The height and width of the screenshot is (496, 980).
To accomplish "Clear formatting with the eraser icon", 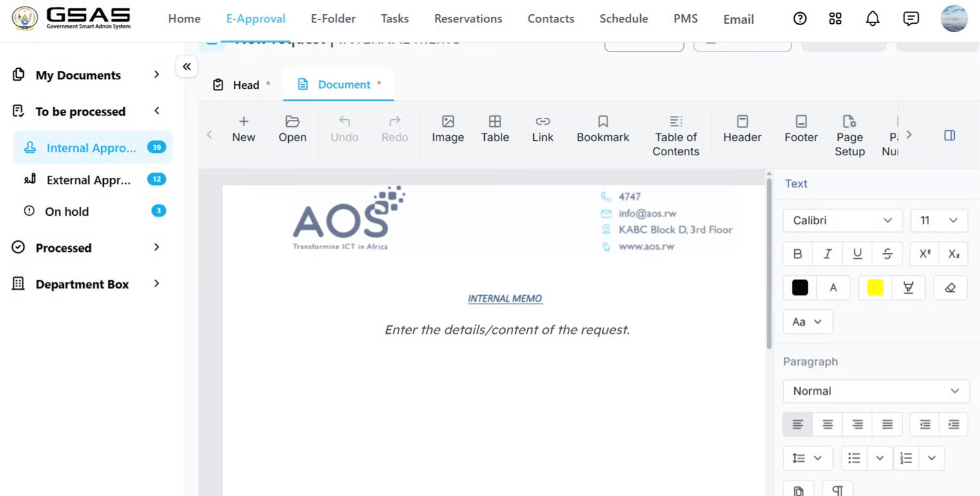I will coord(950,288).
